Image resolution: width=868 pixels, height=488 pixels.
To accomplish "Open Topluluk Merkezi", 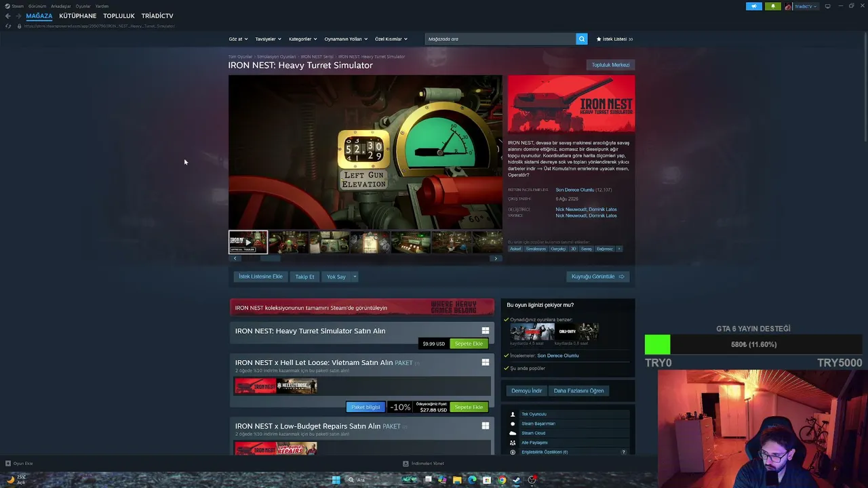I will coord(610,65).
